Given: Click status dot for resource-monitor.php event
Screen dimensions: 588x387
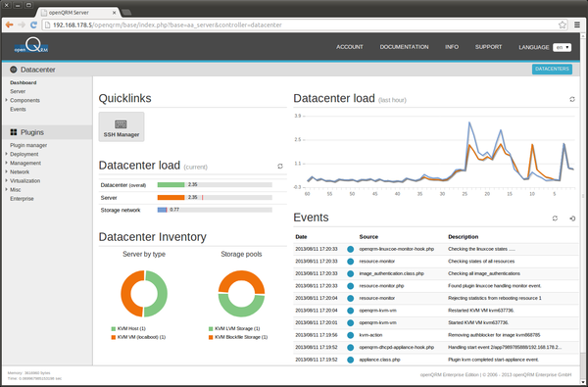Looking at the screenshot, I should pyautogui.click(x=350, y=286).
